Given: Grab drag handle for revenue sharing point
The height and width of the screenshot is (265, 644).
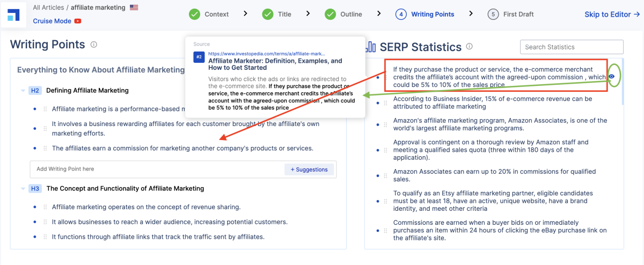Looking at the screenshot, I should (45, 207).
